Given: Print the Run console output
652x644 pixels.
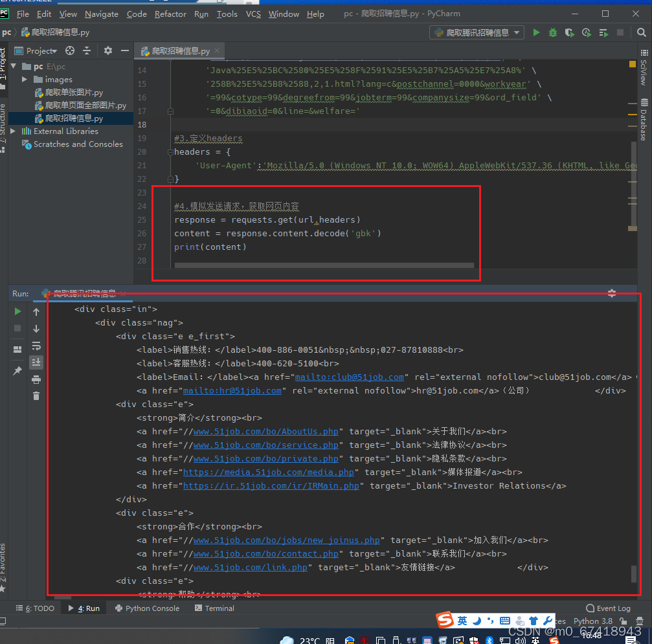Looking at the screenshot, I should click(36, 379).
